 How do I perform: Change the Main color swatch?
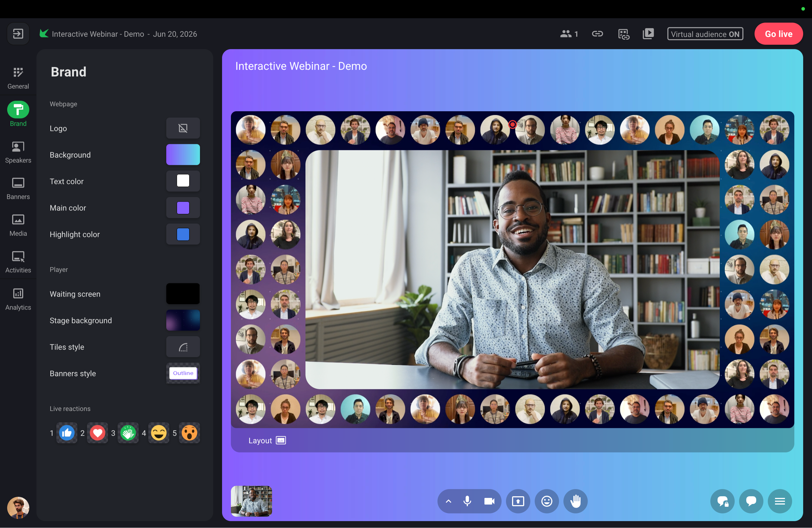point(183,208)
